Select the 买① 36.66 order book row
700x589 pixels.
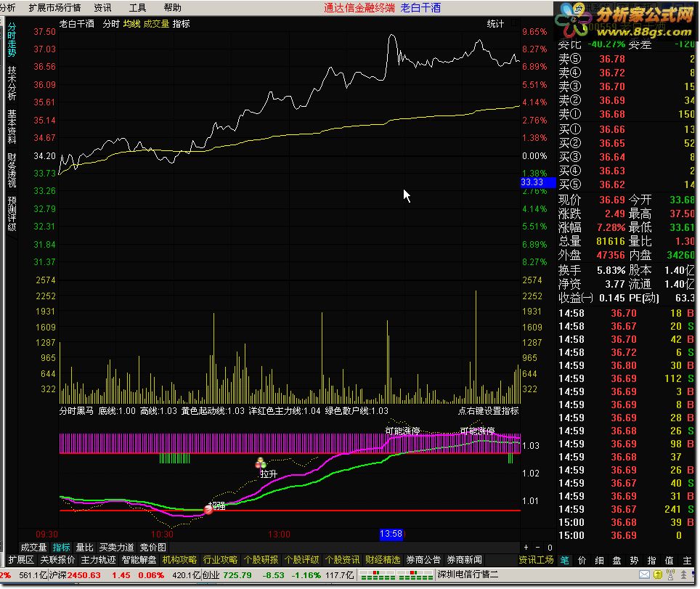(627, 129)
